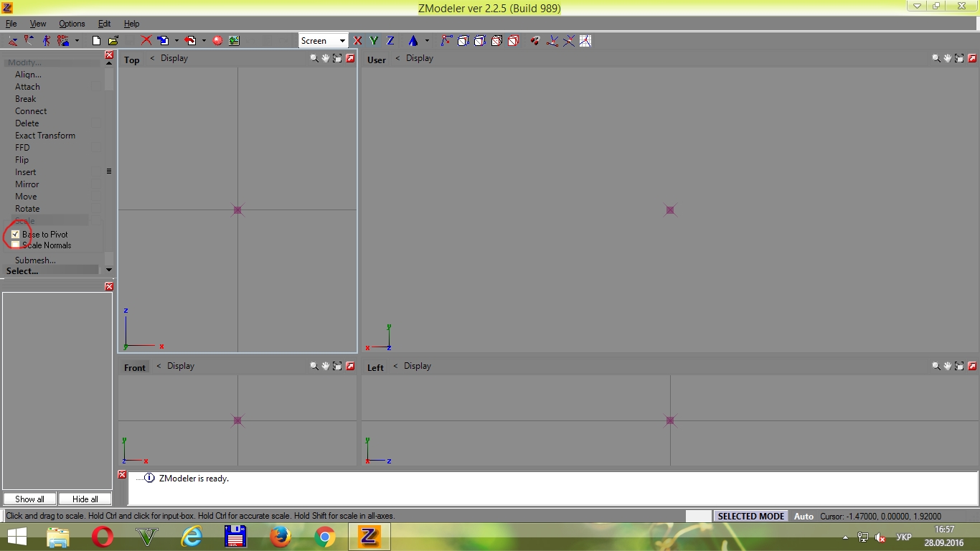Toggle the Z axis constraint button
This screenshot has width=980, height=551.
(390, 41)
